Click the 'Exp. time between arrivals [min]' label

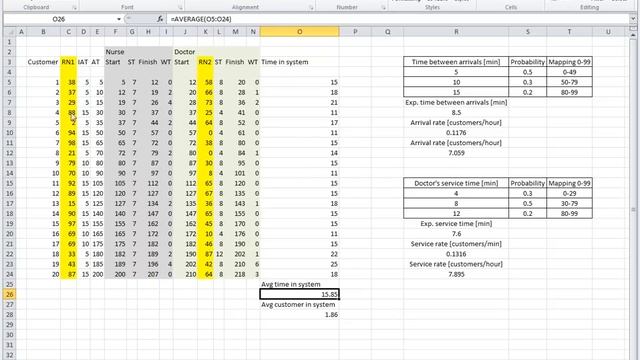pos(456,102)
